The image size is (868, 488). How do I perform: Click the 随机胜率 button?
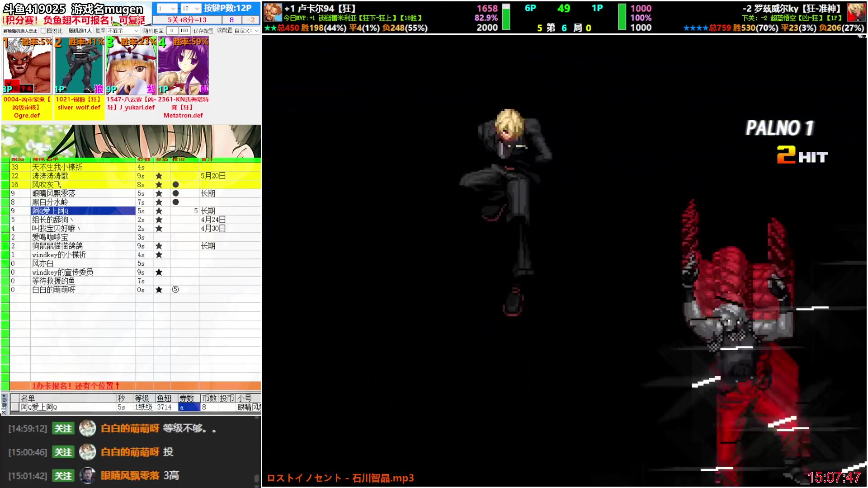click(x=153, y=31)
